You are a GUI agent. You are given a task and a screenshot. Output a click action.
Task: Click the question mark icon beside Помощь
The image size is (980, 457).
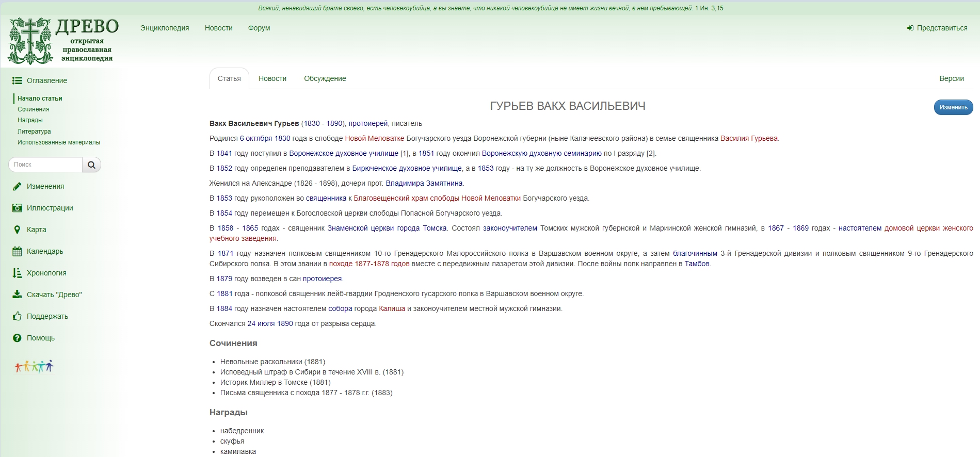tap(17, 338)
